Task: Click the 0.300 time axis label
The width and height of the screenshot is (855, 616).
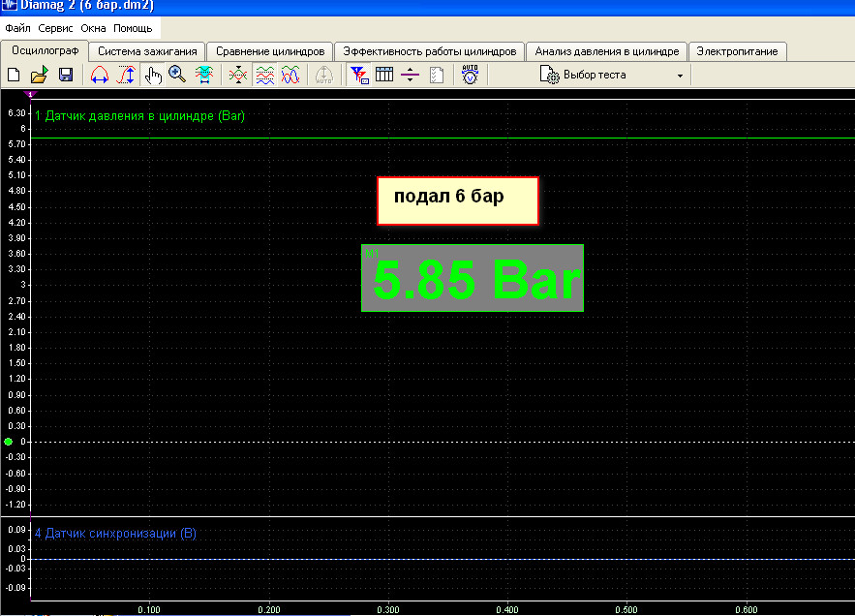Action: 388,609
